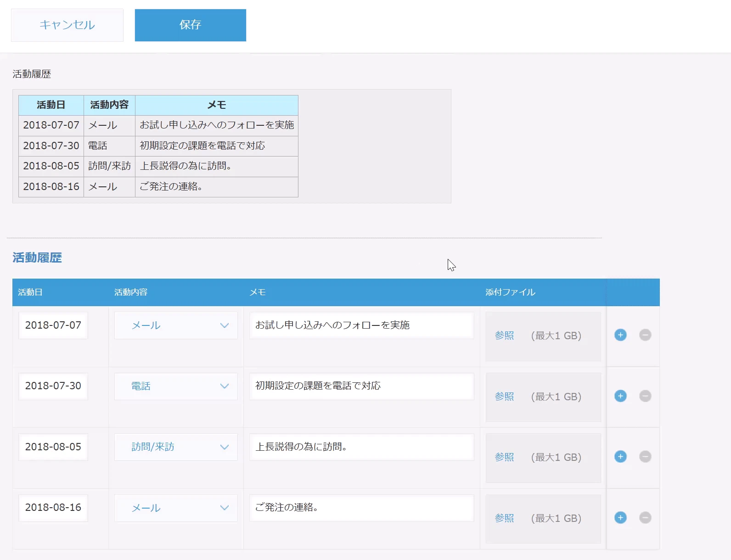Select 2018-07-07 cell in summary table
Viewport: 731px width, 560px height.
pos(51,125)
